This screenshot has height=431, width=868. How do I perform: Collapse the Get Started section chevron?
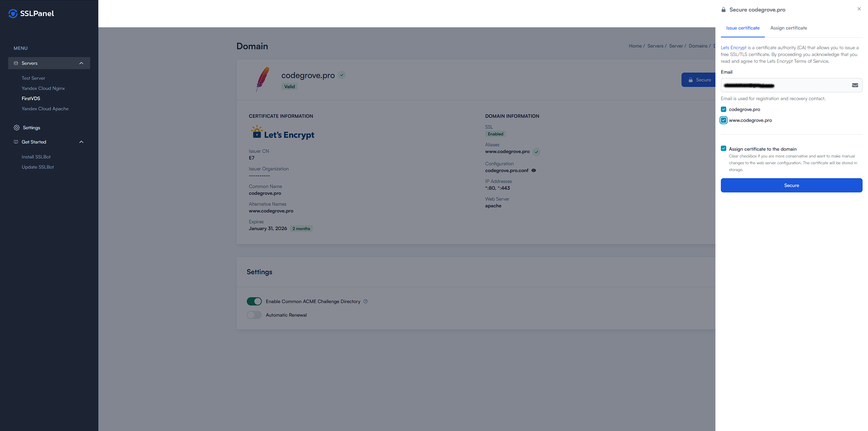[81, 142]
